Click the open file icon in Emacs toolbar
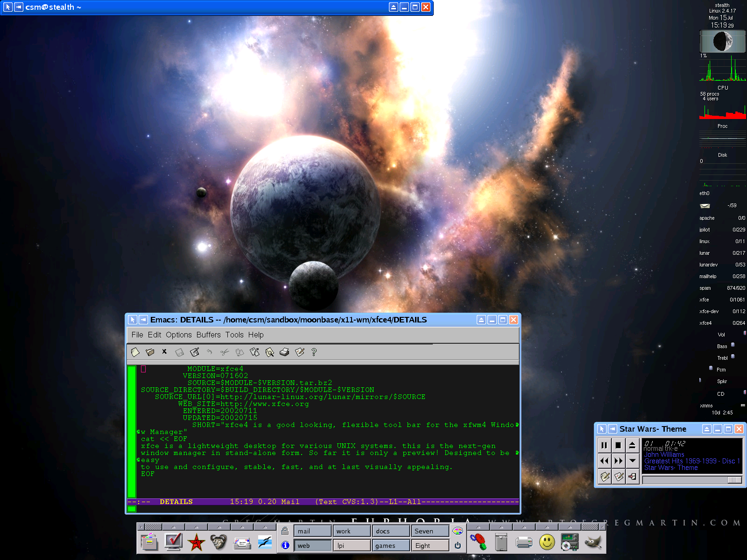 pyautogui.click(x=150, y=352)
